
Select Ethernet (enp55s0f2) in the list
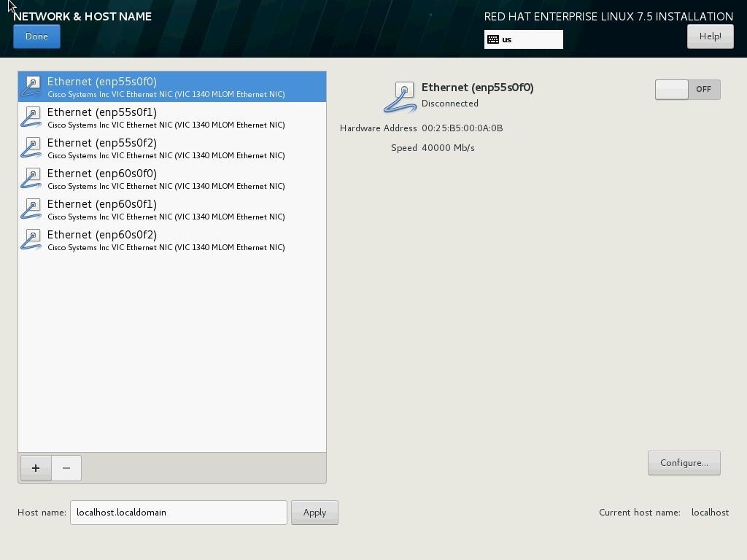coord(172,148)
